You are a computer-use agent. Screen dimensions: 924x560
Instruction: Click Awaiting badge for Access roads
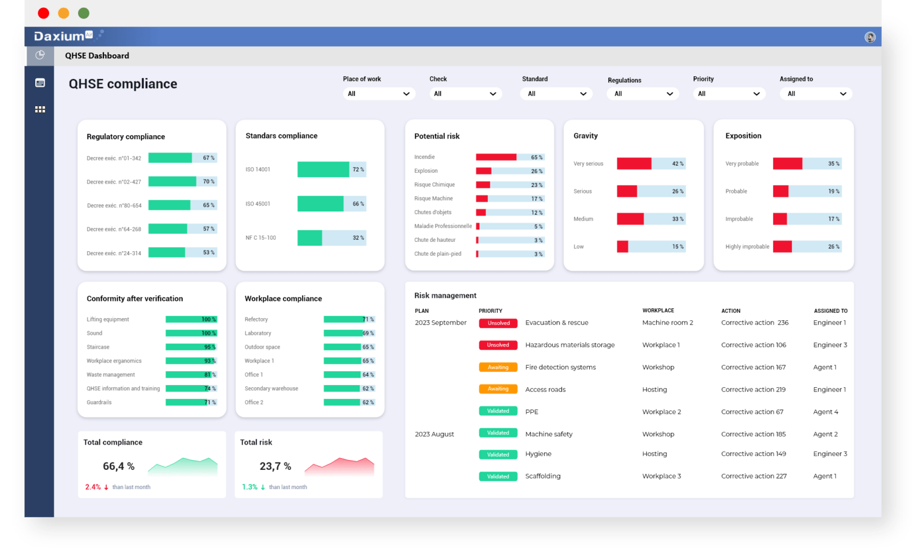[498, 389]
